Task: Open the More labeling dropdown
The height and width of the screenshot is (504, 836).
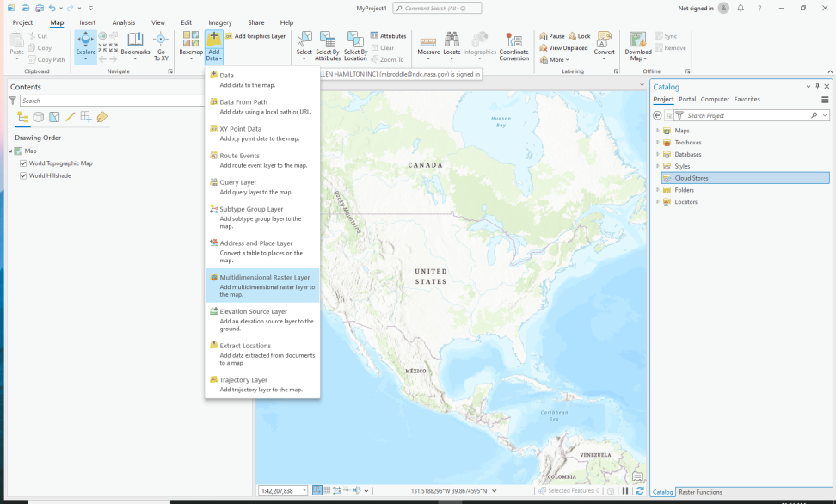Action: [x=555, y=59]
